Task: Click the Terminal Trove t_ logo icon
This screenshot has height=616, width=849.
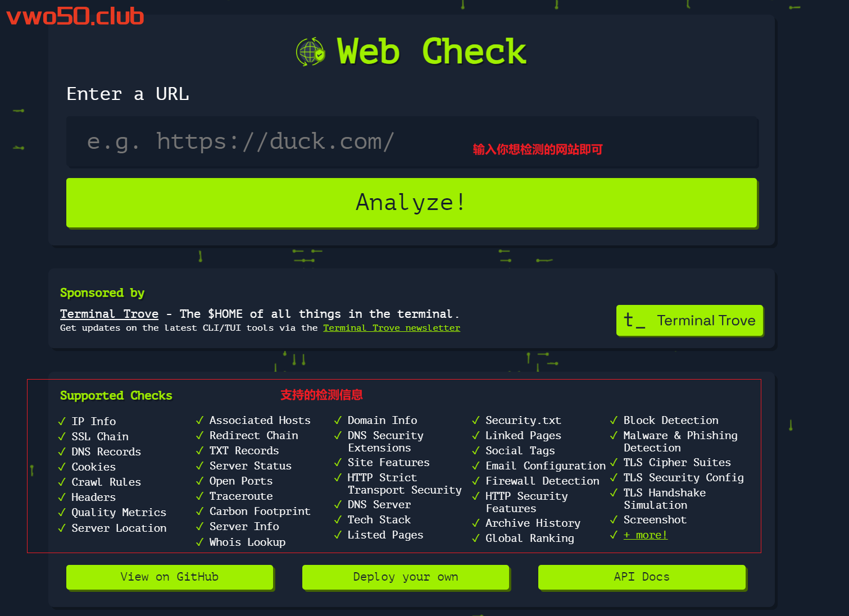Action: tap(634, 321)
